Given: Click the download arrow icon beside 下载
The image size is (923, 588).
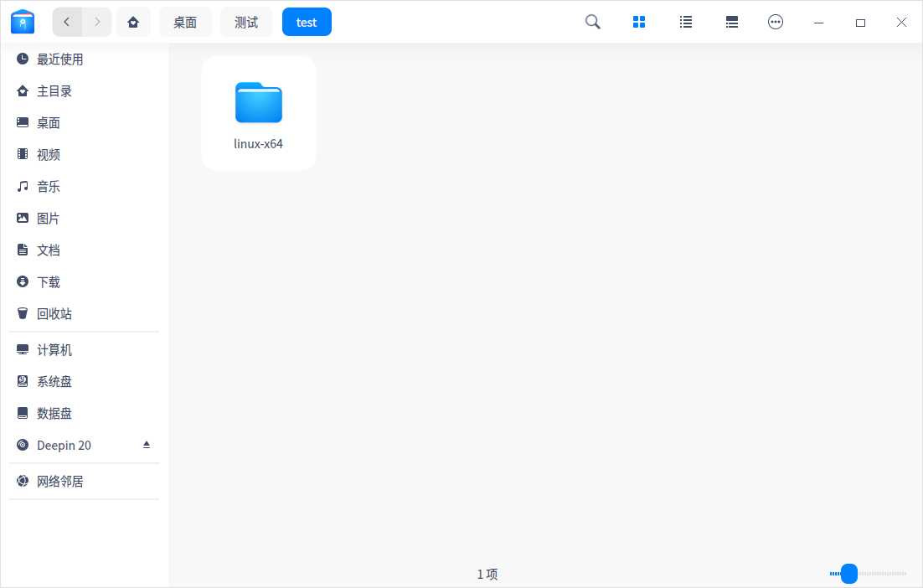Looking at the screenshot, I should pyautogui.click(x=23, y=281).
